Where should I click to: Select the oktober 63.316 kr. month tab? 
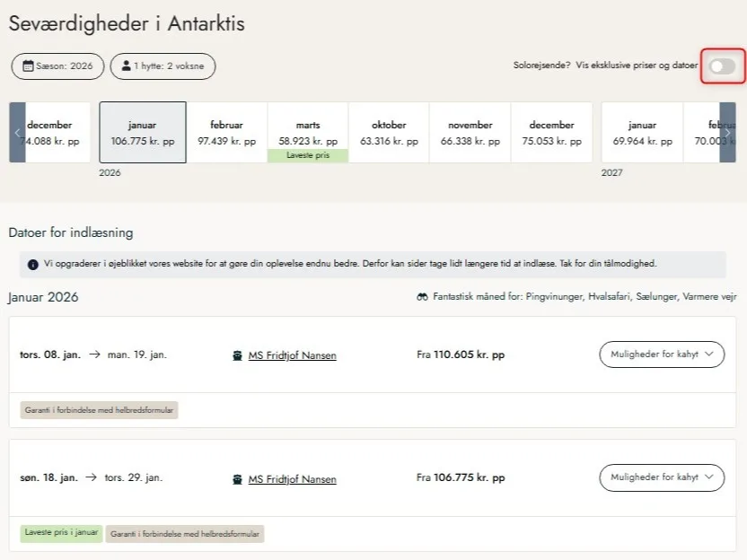coord(389,132)
